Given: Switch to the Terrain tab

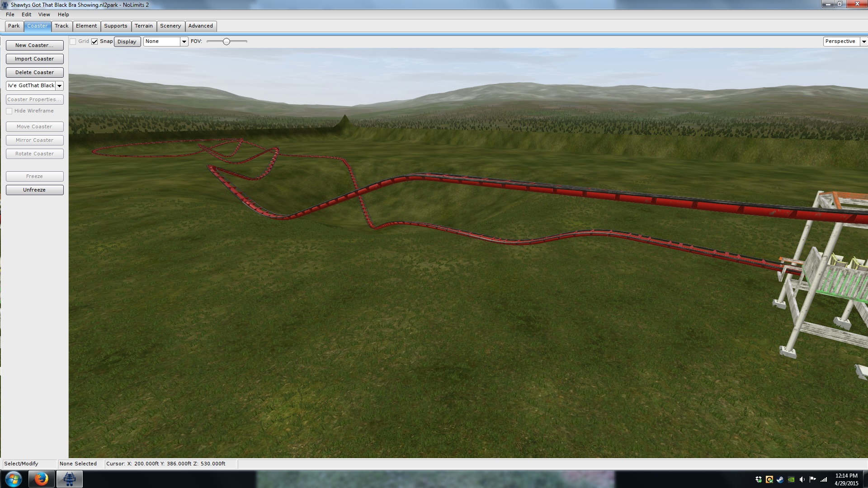Looking at the screenshot, I should [x=143, y=26].
